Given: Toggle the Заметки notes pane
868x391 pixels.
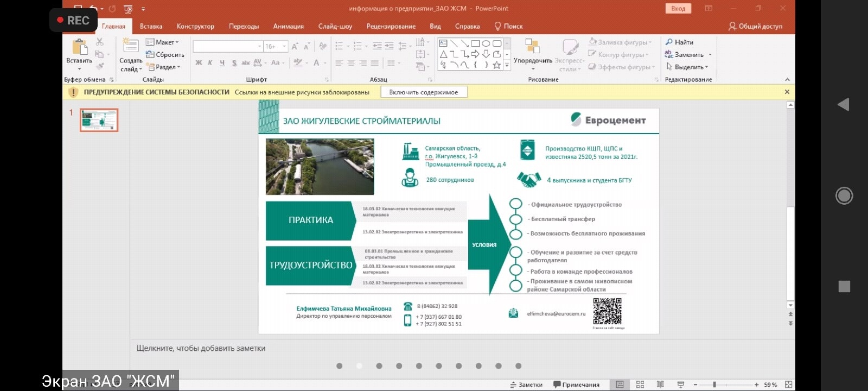Looking at the screenshot, I should click(x=526, y=384).
